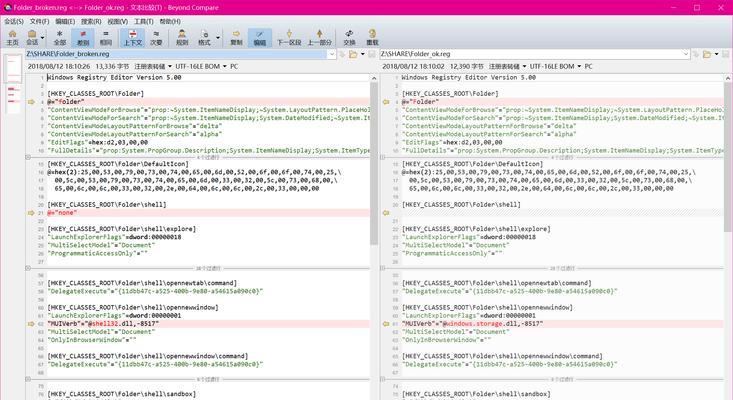This screenshot has width=733, height=400.
Task: Open the Sessions (会话) toolbar button
Action: [x=32, y=37]
